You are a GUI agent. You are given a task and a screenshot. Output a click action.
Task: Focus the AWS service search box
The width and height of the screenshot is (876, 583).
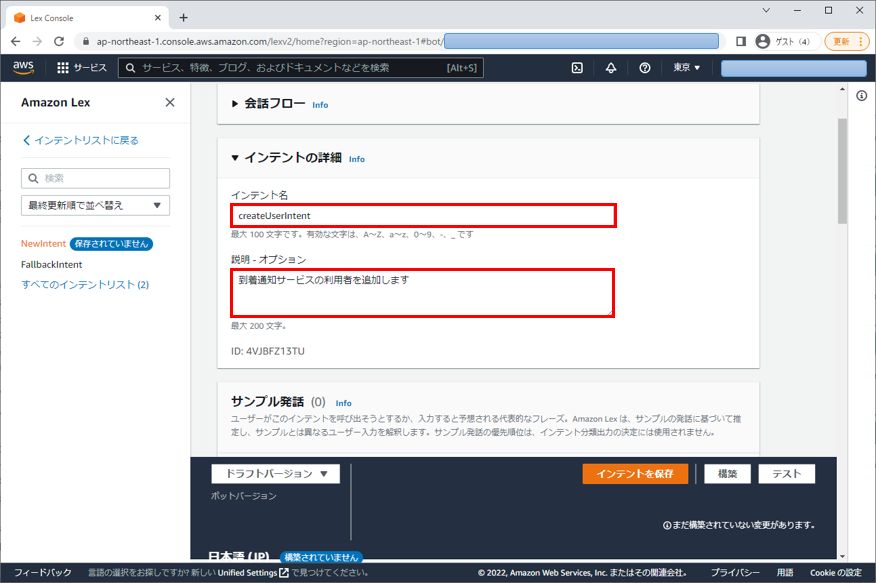[x=301, y=68]
